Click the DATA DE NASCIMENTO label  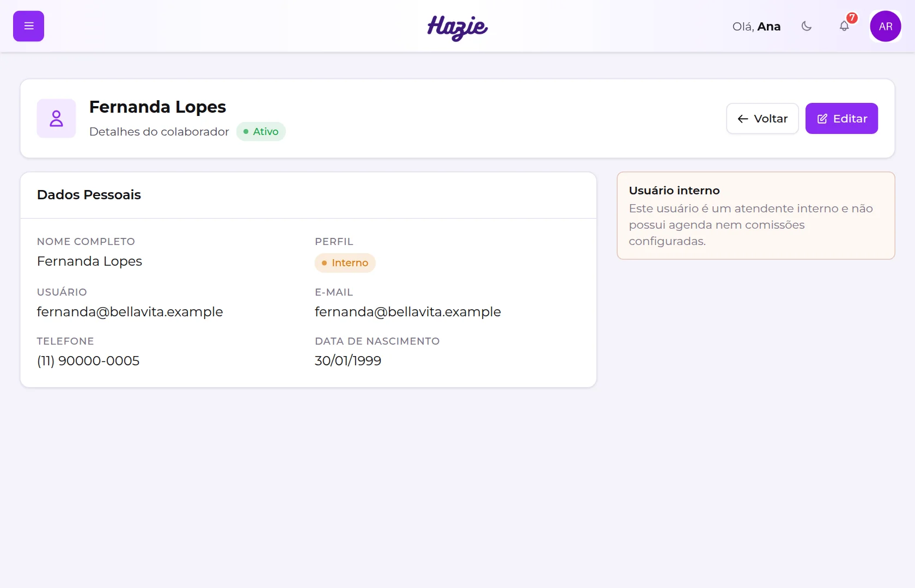click(377, 341)
